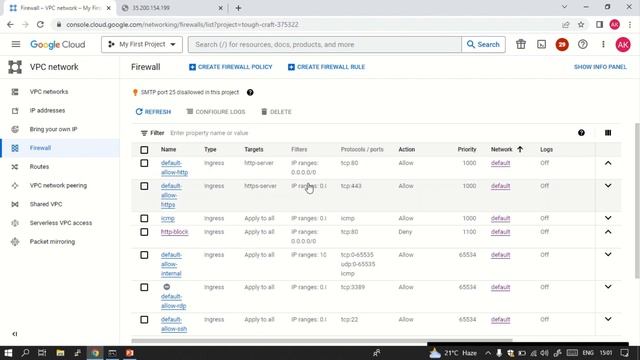Bookmark this page with the star icon
Screen dimensions: 640x360
581,24
